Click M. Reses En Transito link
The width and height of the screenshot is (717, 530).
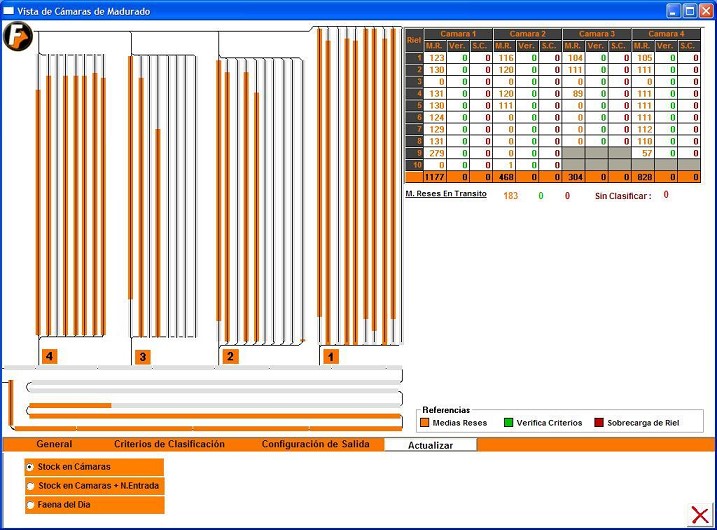(x=445, y=194)
